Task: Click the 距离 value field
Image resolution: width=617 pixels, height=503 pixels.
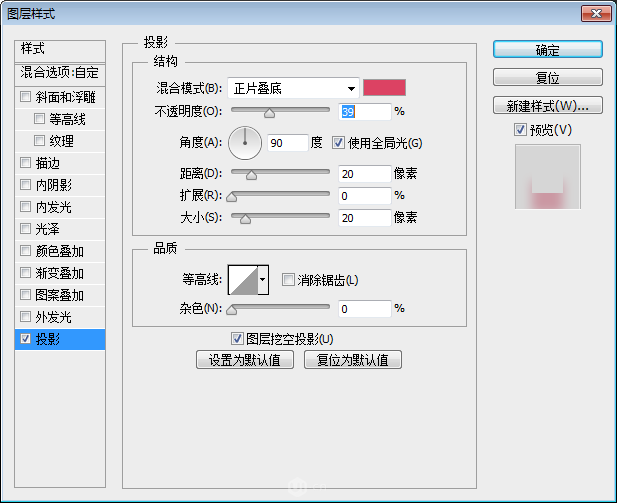Action: [365, 174]
